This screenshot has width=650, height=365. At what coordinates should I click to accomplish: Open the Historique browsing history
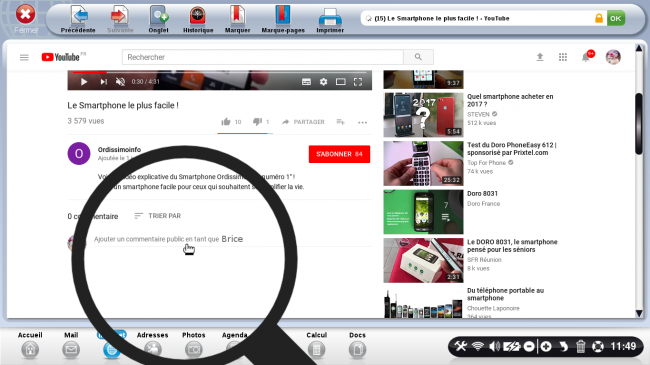(x=198, y=19)
